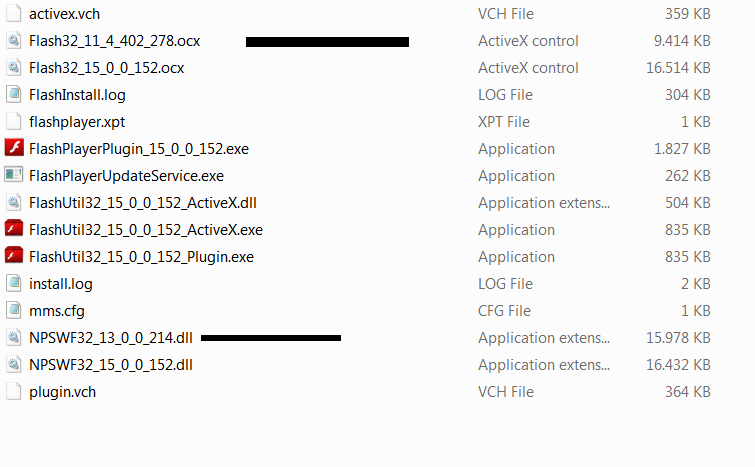The image size is (755, 467).
Task: Select the plugin.vch file name
Action: click(63, 392)
